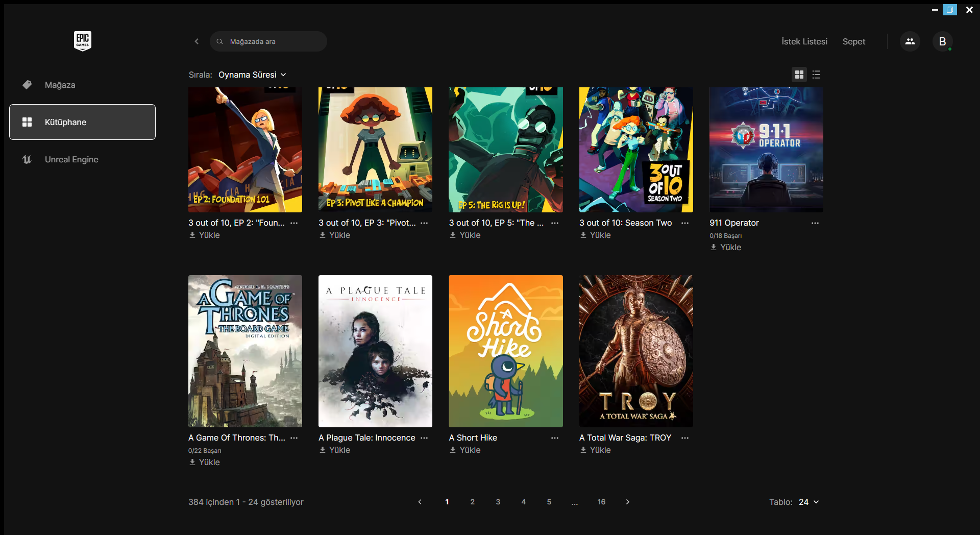Image resolution: width=980 pixels, height=535 pixels.
Task: Click the A Short Hike title text
Action: pos(473,438)
